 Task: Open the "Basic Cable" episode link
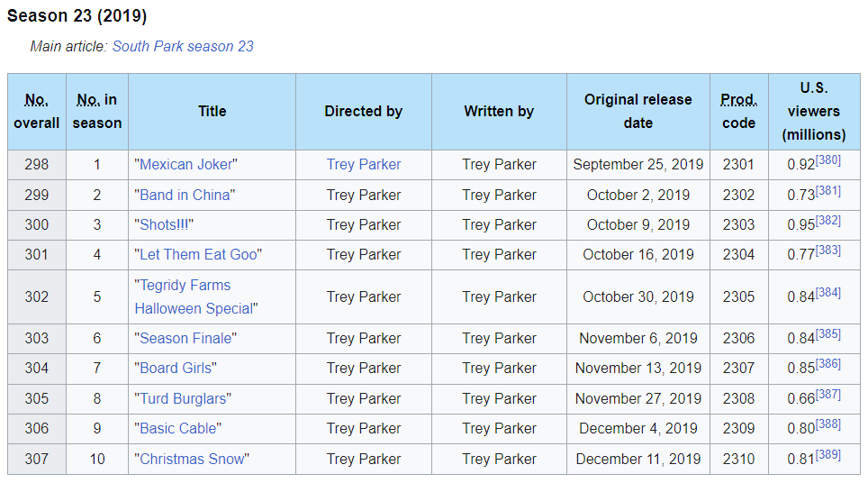178,428
